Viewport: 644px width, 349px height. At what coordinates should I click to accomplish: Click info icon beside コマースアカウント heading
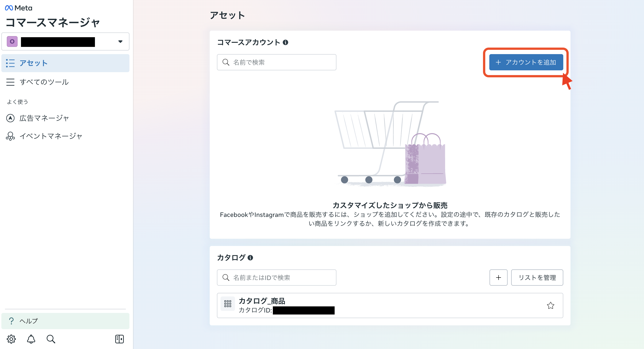click(x=285, y=43)
